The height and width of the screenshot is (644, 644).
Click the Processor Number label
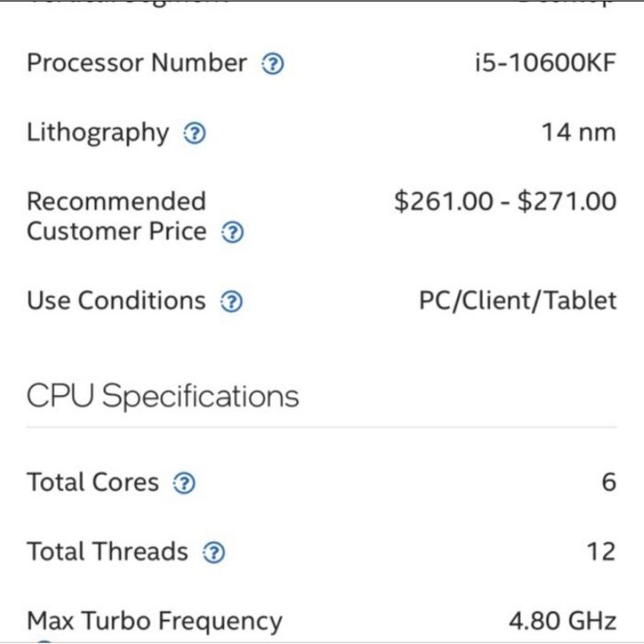tap(137, 64)
